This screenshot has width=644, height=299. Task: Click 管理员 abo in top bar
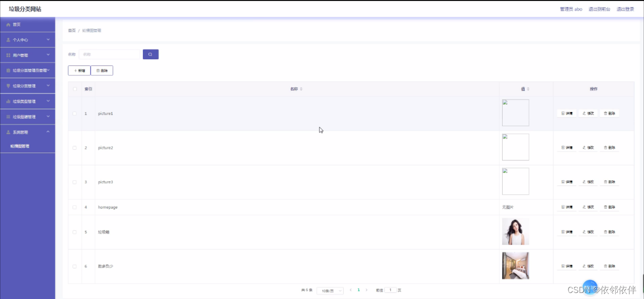pyautogui.click(x=571, y=9)
